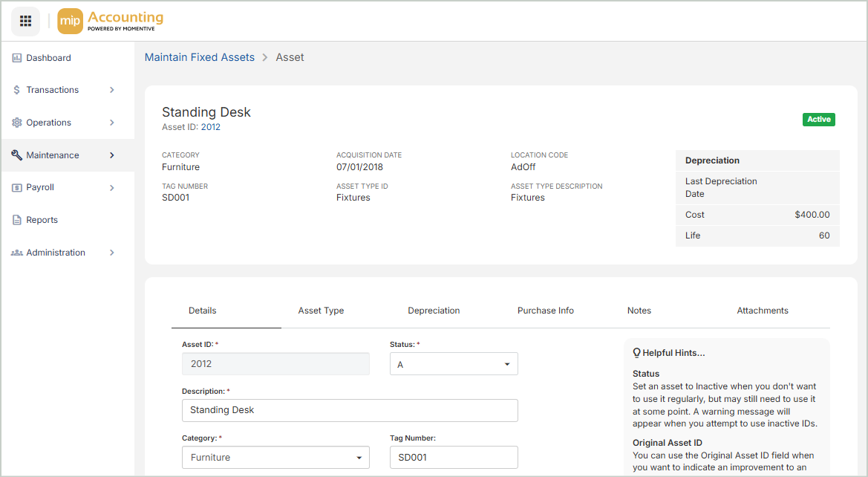Click the Tag Number input field
Screen dimensions: 868x477
[454, 458]
